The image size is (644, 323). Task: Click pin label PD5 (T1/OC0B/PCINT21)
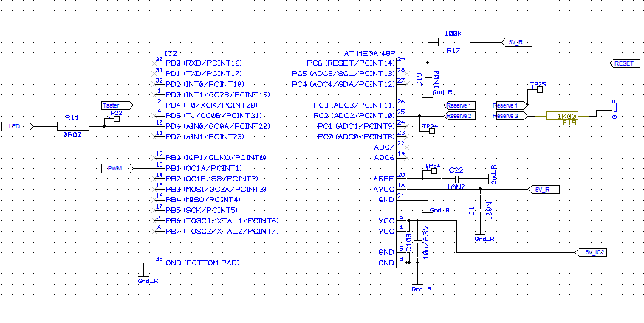click(213, 116)
